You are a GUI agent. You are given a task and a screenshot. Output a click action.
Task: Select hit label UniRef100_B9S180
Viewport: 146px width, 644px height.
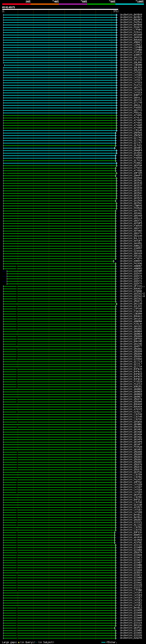131,625
